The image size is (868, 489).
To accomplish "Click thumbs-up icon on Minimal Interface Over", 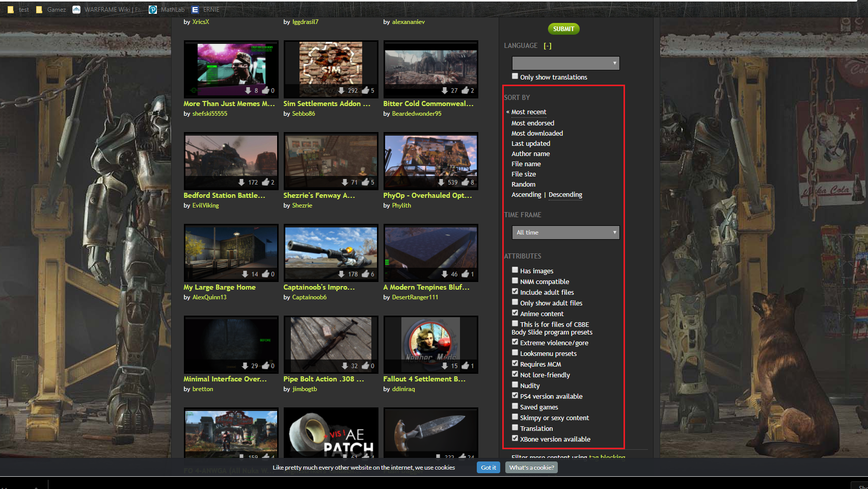I will point(265,366).
